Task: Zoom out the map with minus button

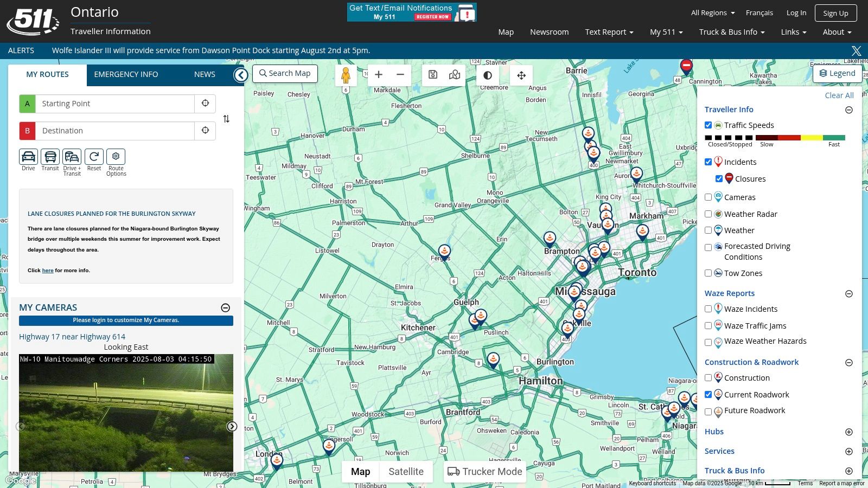Action: (x=400, y=75)
